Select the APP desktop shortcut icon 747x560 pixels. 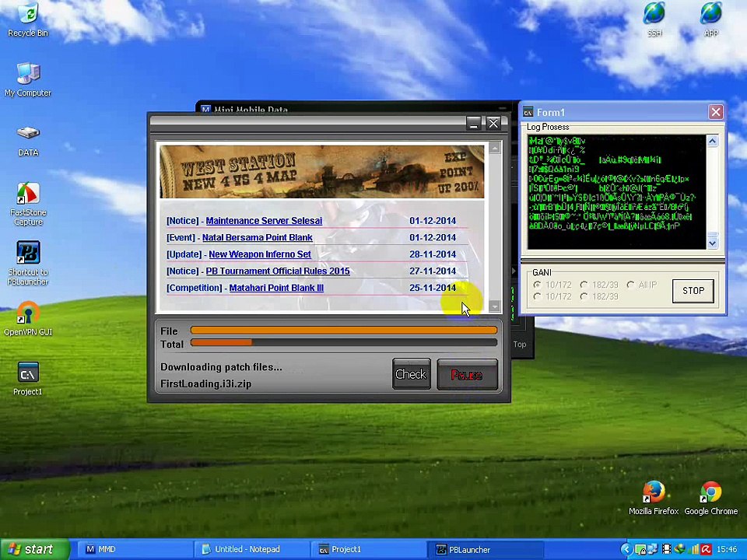tap(710, 19)
